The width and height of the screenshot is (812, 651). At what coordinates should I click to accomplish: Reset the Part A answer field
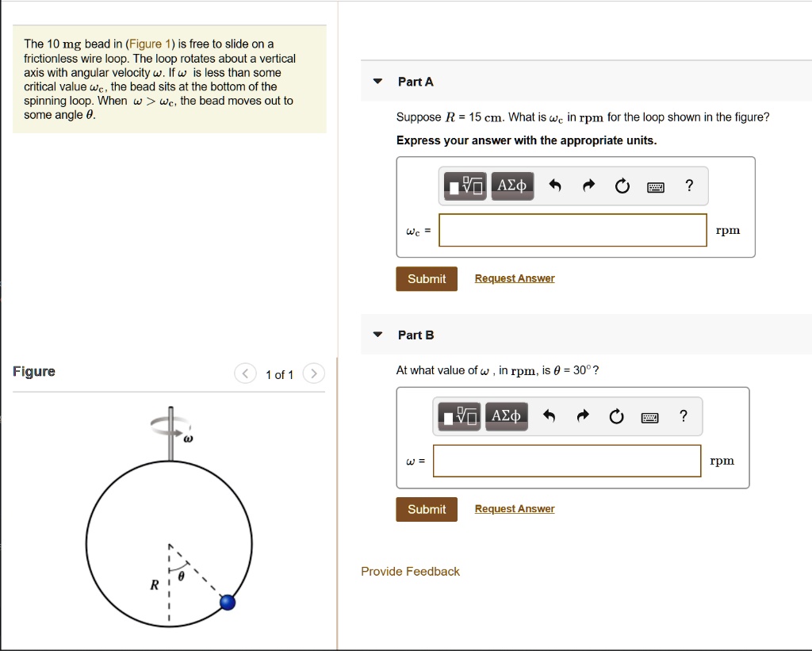(x=622, y=185)
